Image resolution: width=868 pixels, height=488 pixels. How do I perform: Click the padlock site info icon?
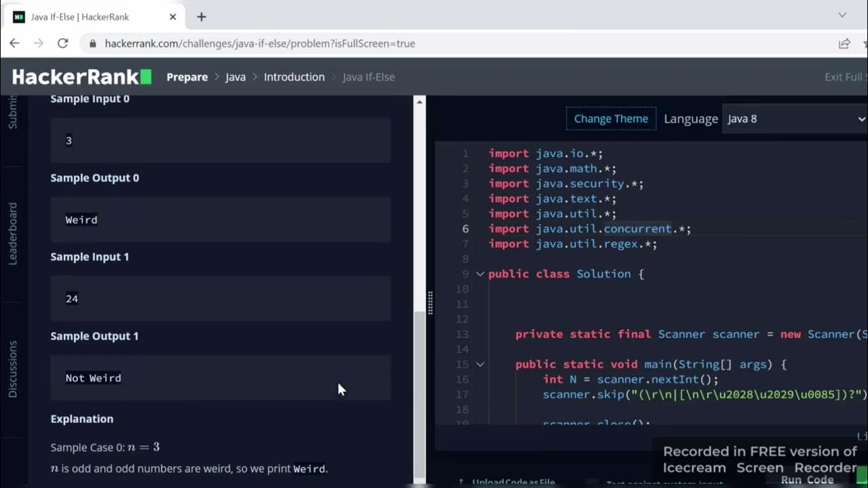coord(93,43)
